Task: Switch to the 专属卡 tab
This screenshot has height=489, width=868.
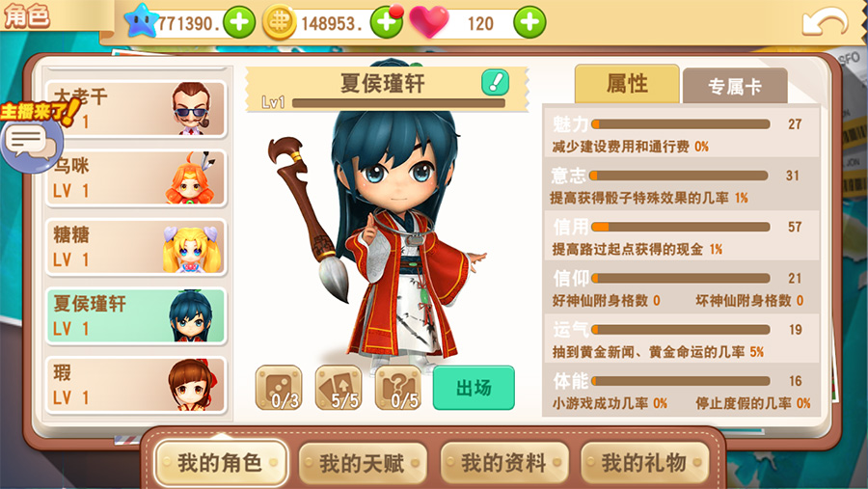Action: [735, 86]
